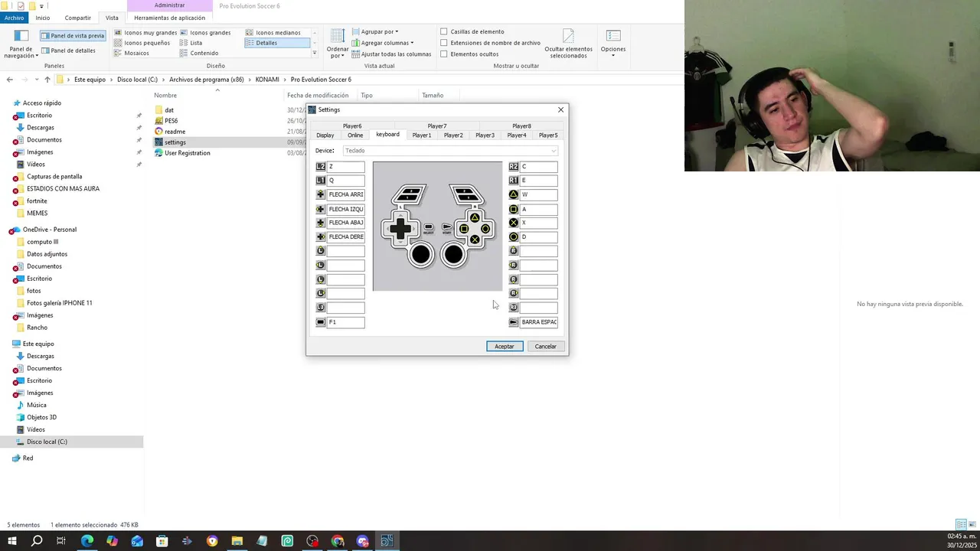The height and width of the screenshot is (551, 980).
Task: Expand the layout gallery more arrow
Action: pos(315,54)
